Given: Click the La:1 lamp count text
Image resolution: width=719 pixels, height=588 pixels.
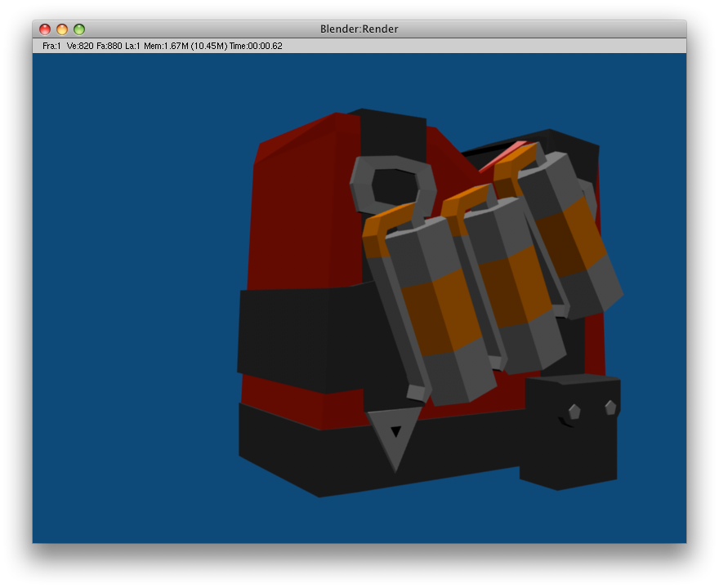Looking at the screenshot, I should 133,47.
